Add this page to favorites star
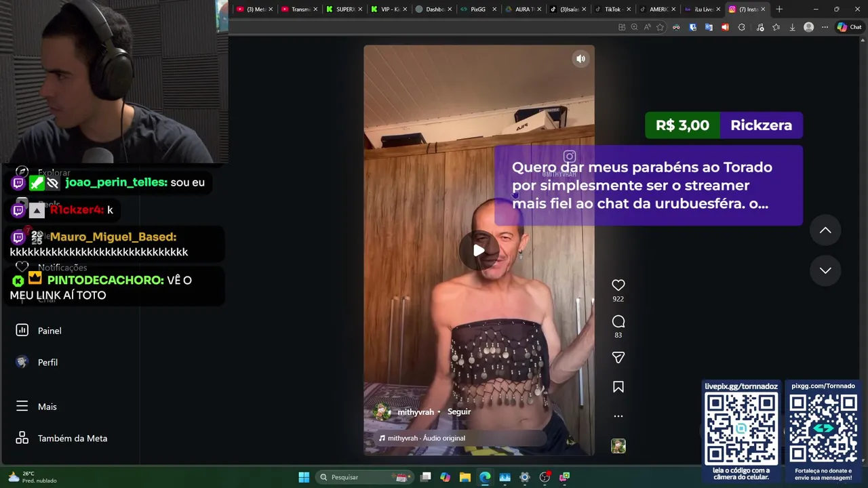 coord(660,27)
